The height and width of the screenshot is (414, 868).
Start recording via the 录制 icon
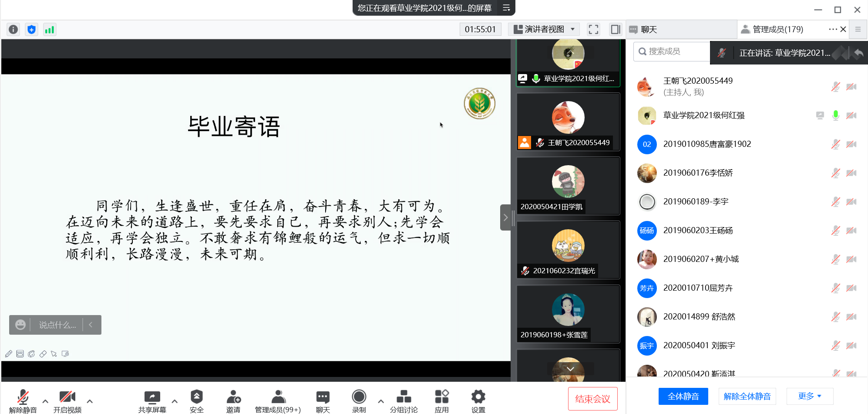[x=359, y=399]
